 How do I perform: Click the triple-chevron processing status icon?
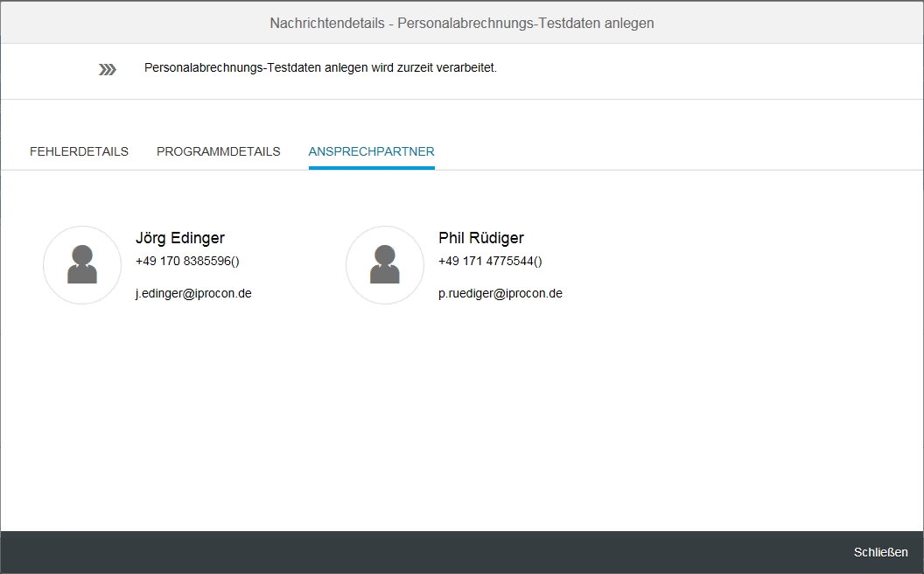[x=108, y=69]
